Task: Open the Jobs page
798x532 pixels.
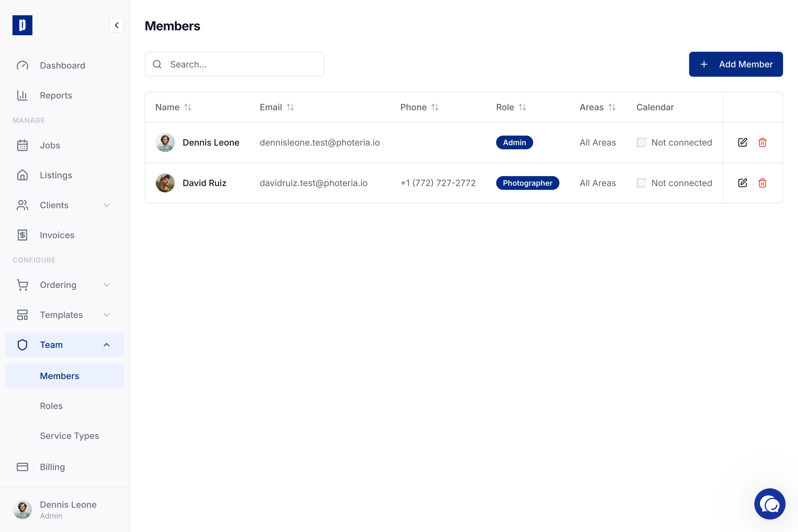Action: point(64,145)
